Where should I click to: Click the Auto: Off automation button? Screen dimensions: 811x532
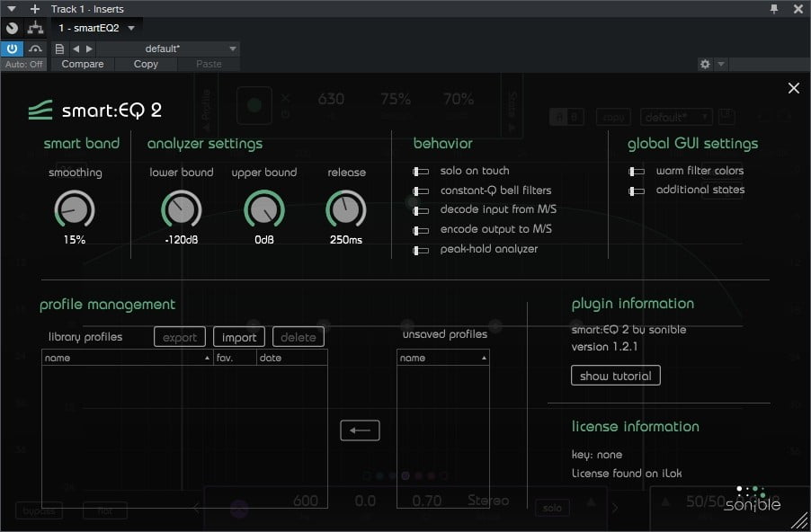click(23, 64)
